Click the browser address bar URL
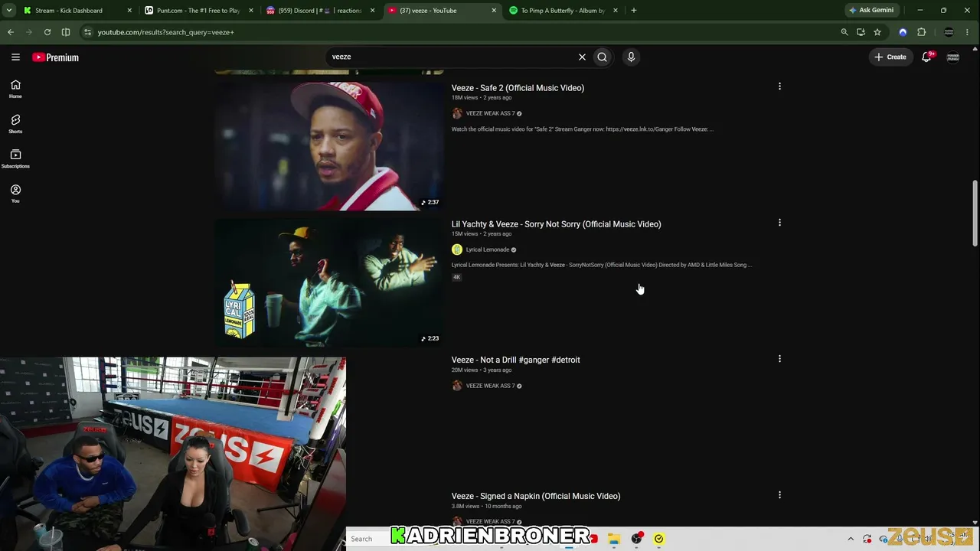The height and width of the screenshot is (551, 980). (x=166, y=32)
